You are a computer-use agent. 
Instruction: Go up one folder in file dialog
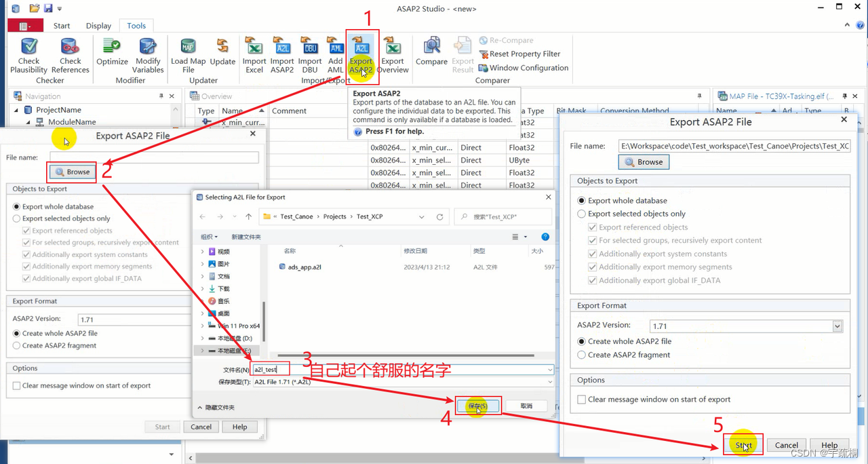pyautogui.click(x=248, y=217)
